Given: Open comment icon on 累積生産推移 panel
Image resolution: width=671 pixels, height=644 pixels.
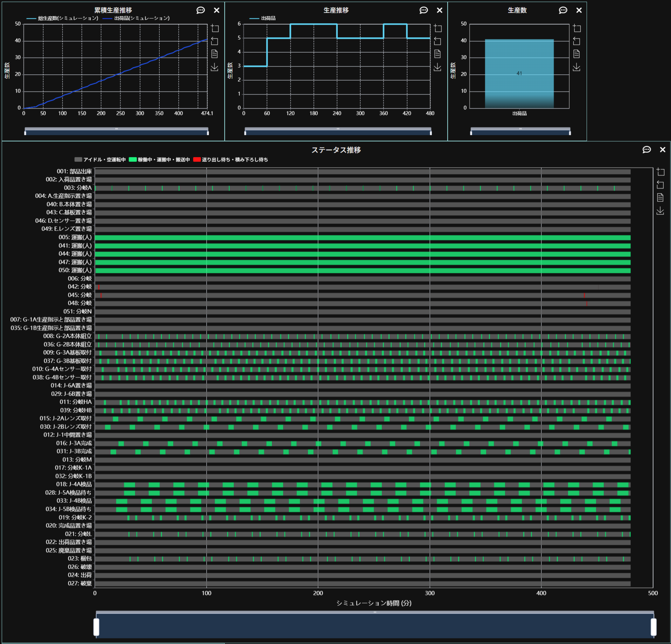Looking at the screenshot, I should click(x=201, y=10).
